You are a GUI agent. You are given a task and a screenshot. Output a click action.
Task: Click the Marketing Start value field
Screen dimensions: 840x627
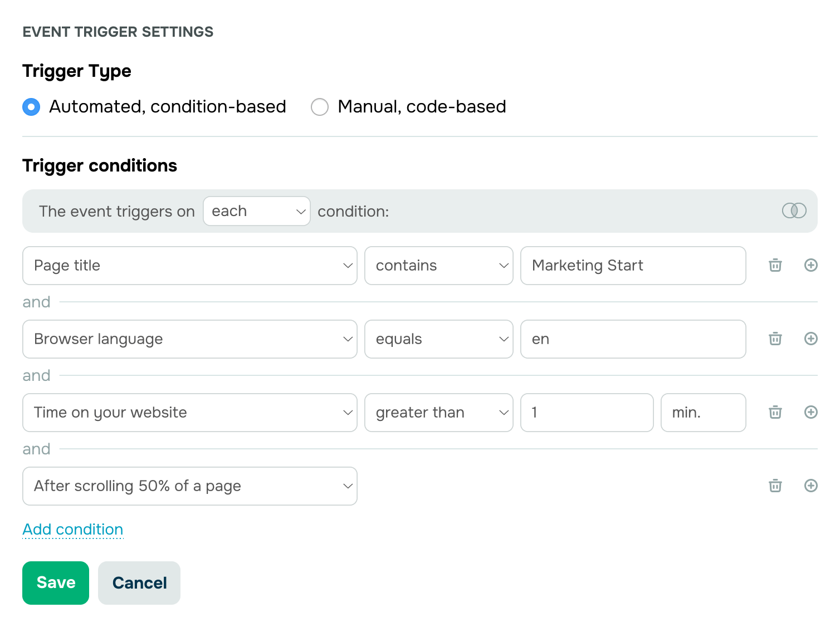click(x=633, y=266)
